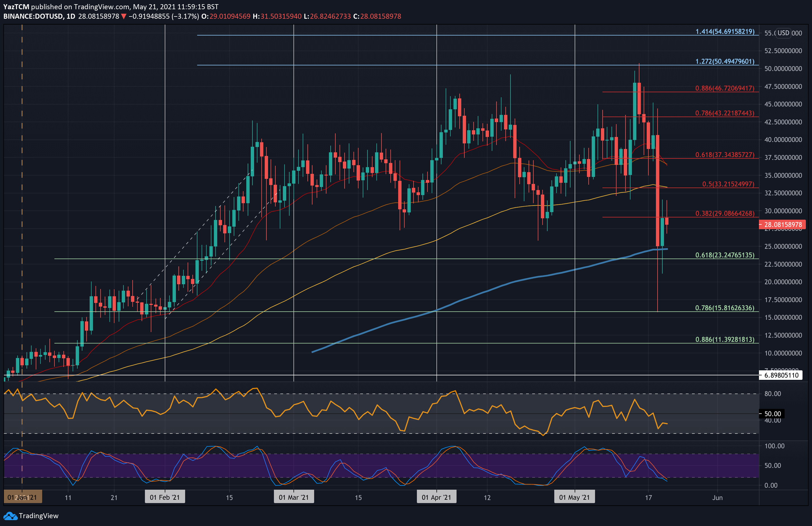The image size is (812, 526).
Task: Click the low value L:26.82462733
Action: point(327,16)
